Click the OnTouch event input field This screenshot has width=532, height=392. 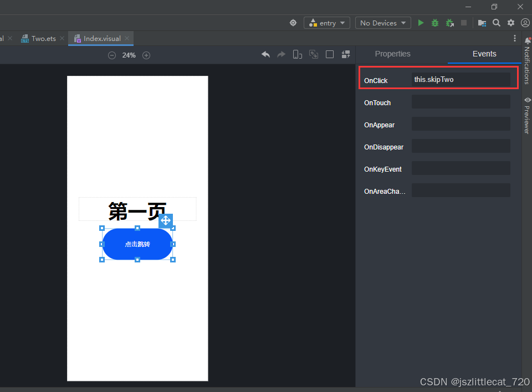tap(461, 102)
